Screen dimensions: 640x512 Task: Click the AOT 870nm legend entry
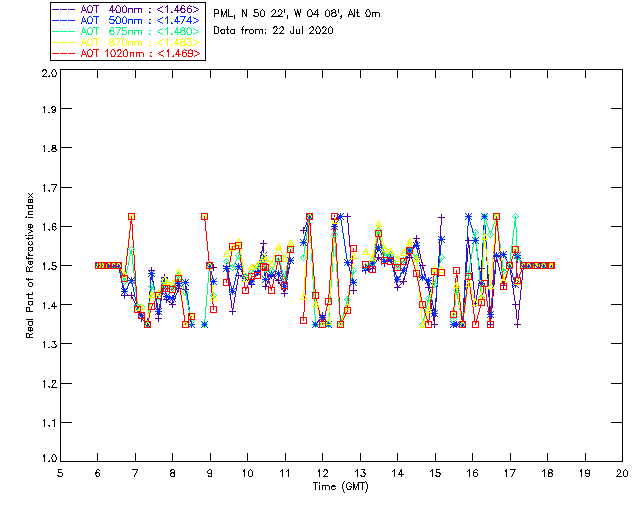(127, 42)
